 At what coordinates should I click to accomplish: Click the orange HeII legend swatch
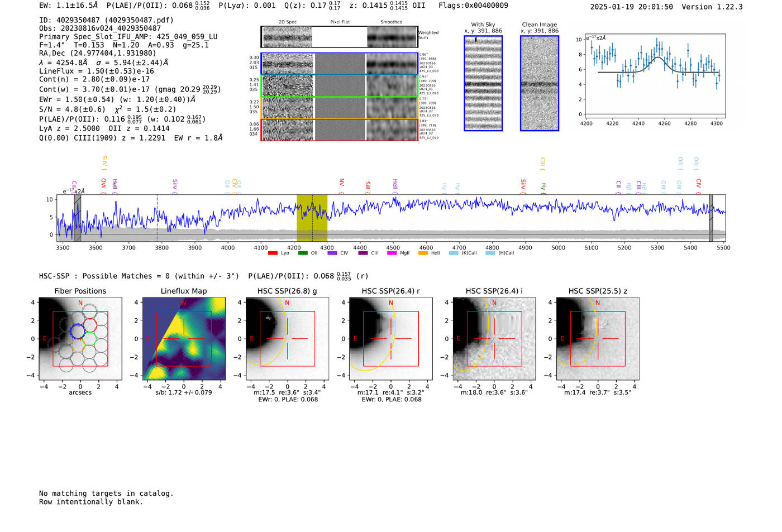tap(423, 253)
